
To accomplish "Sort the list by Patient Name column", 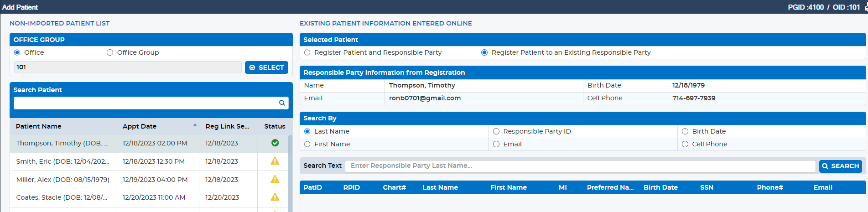I will (39, 126).
